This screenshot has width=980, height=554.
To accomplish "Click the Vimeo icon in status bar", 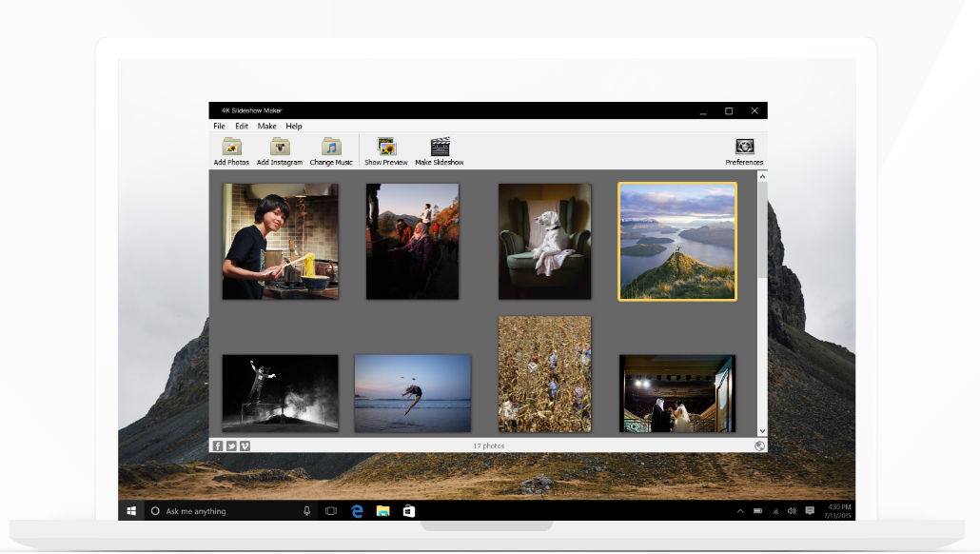I will pyautogui.click(x=245, y=445).
